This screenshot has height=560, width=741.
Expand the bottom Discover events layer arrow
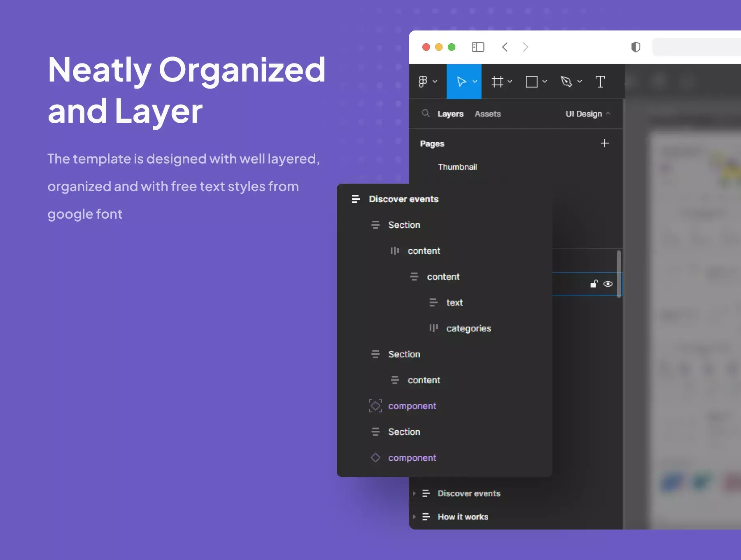(x=414, y=493)
